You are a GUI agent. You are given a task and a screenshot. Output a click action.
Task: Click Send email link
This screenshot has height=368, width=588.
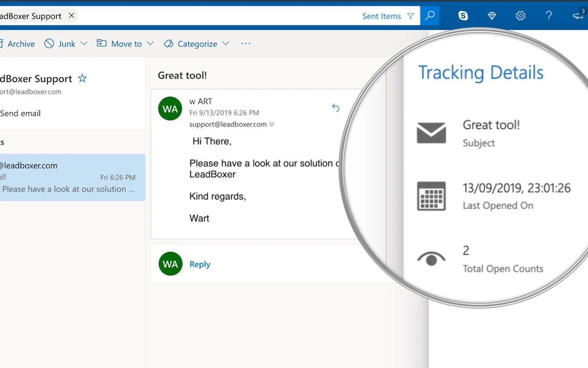(x=20, y=113)
